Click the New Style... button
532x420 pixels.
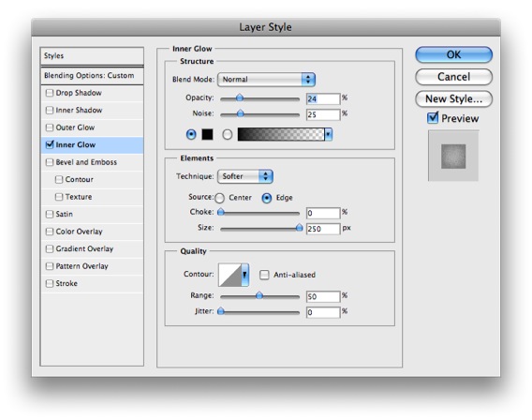pyautogui.click(x=453, y=98)
